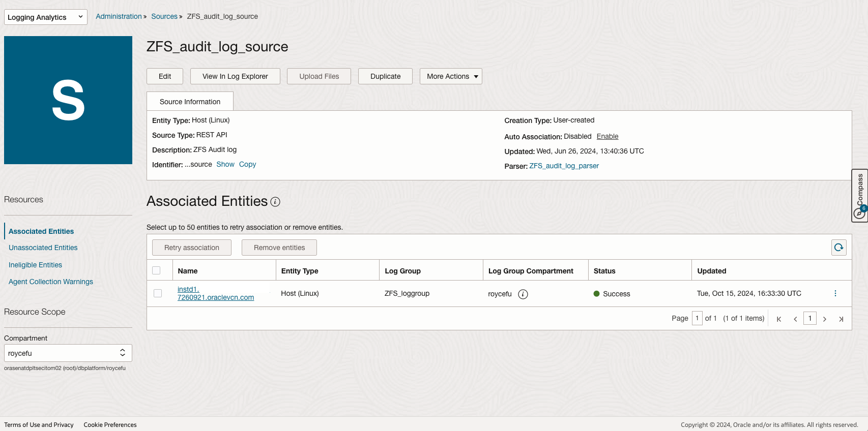Enable Auto Association link
This screenshot has width=868, height=431.
coord(607,136)
